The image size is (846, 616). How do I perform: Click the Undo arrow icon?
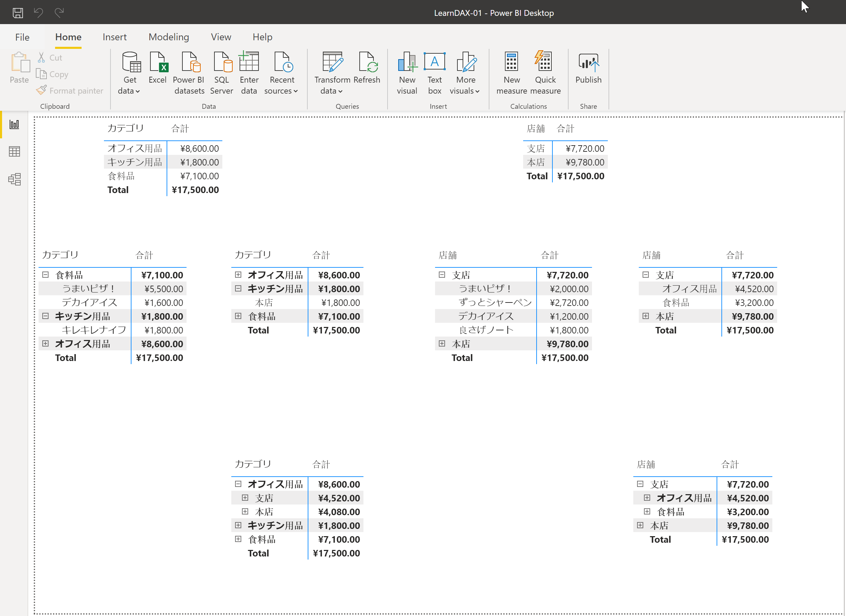pyautogui.click(x=39, y=13)
